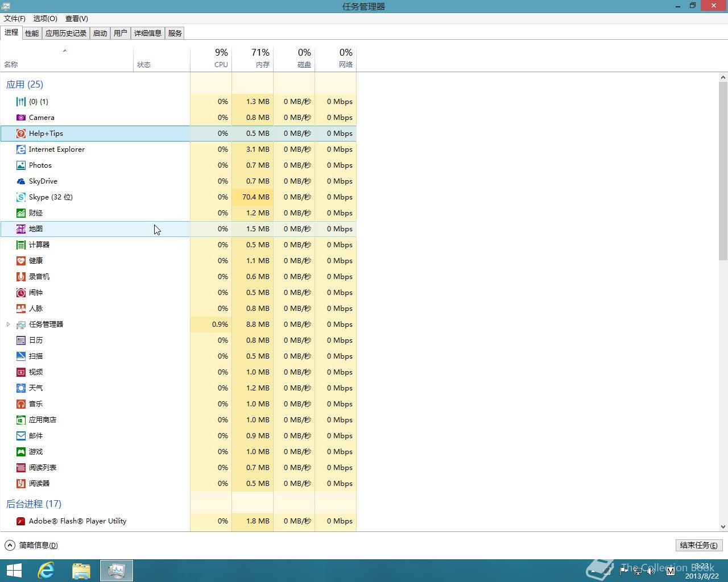Image resolution: width=728 pixels, height=582 pixels.
Task: Click Internet Explorer's 3.1 MB memory value
Action: [258, 149]
